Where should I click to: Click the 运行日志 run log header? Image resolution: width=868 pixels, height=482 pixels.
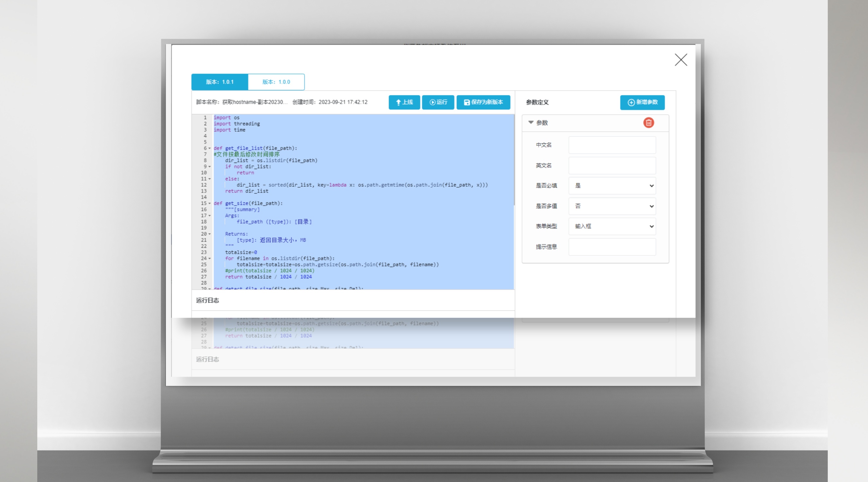point(208,300)
